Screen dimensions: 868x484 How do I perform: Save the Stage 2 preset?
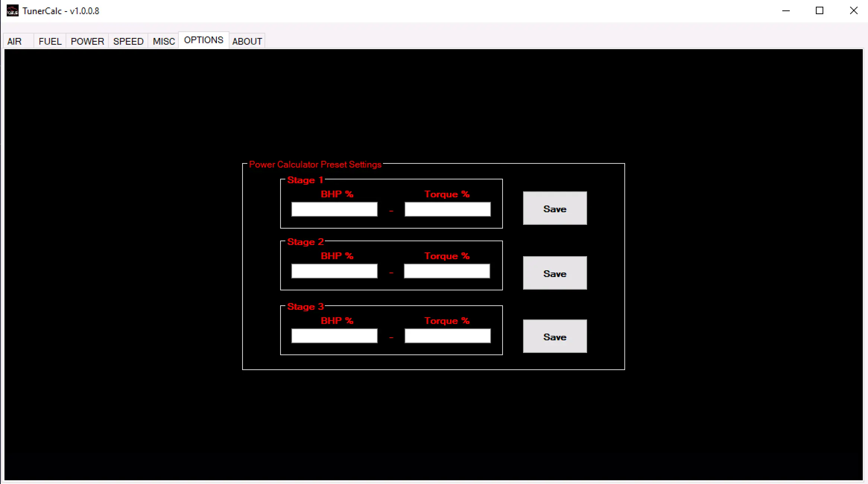pos(555,273)
